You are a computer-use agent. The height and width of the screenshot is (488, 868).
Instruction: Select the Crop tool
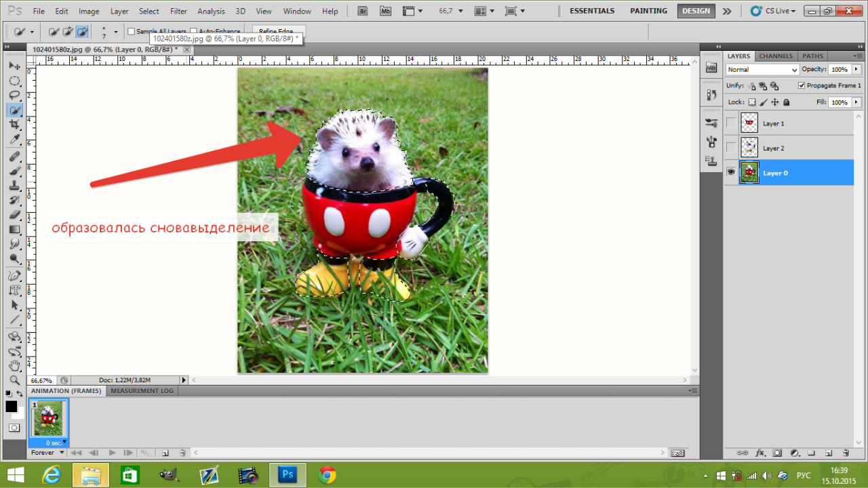click(14, 125)
